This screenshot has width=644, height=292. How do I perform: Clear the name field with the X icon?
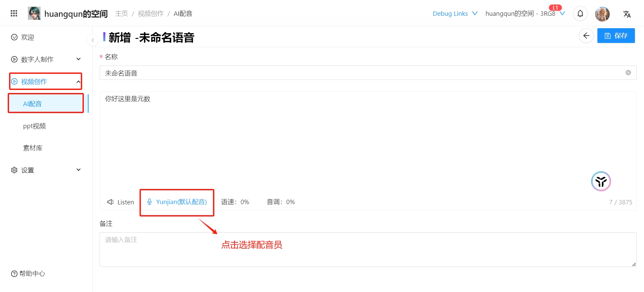pyautogui.click(x=628, y=73)
